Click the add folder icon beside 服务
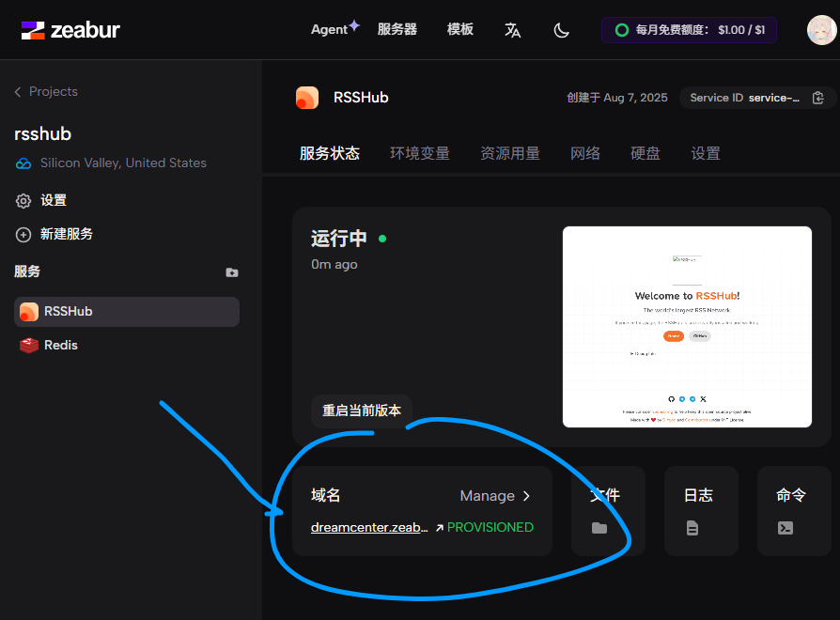840x620 pixels. (x=232, y=272)
